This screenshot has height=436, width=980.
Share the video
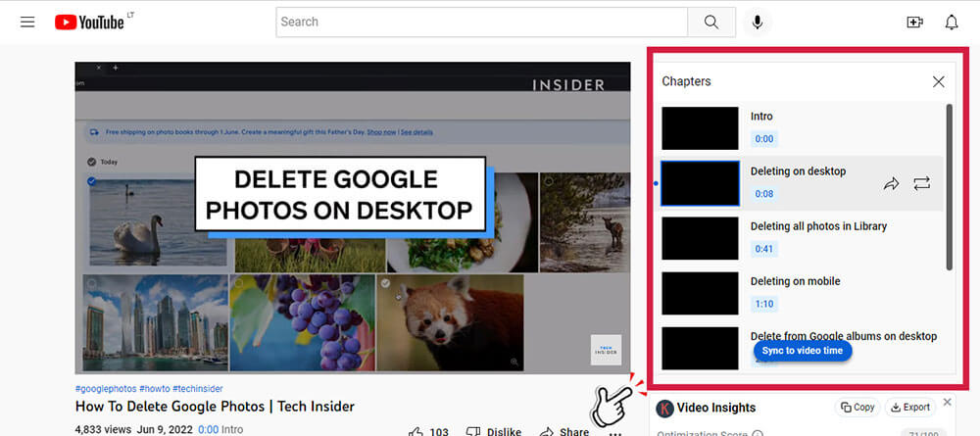tap(563, 432)
